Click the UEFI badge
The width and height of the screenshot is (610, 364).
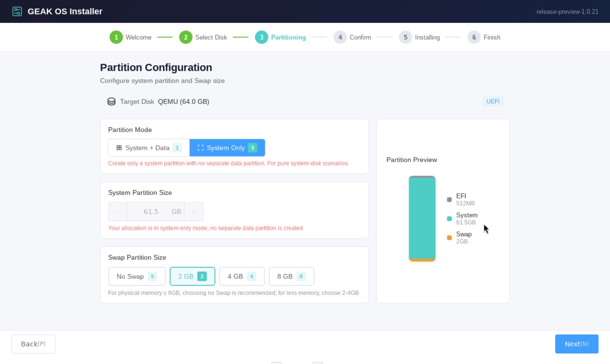493,101
